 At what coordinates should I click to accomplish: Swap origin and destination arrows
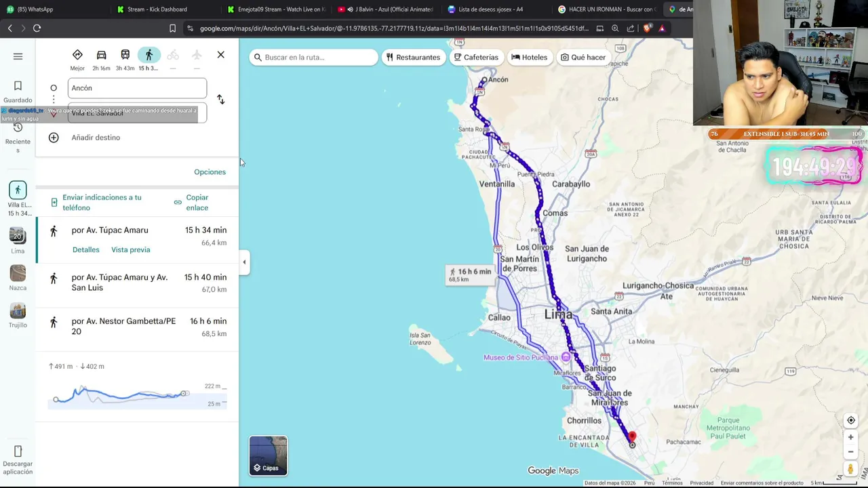point(220,100)
